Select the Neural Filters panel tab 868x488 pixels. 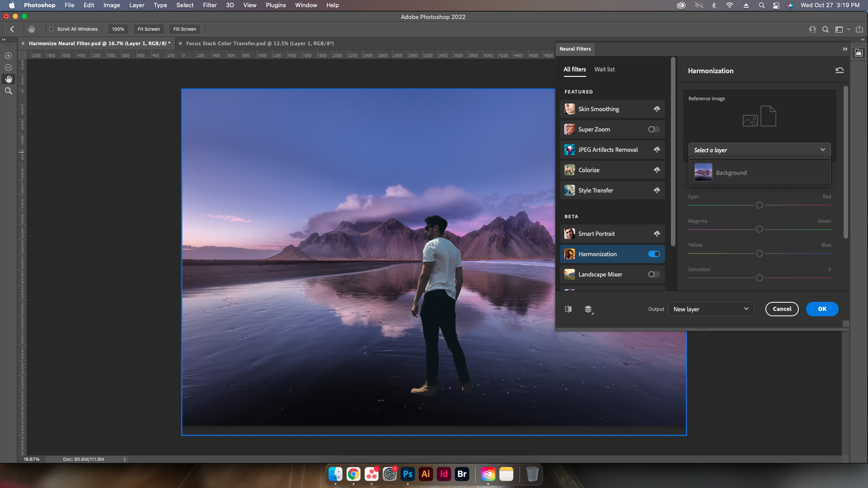(x=575, y=49)
